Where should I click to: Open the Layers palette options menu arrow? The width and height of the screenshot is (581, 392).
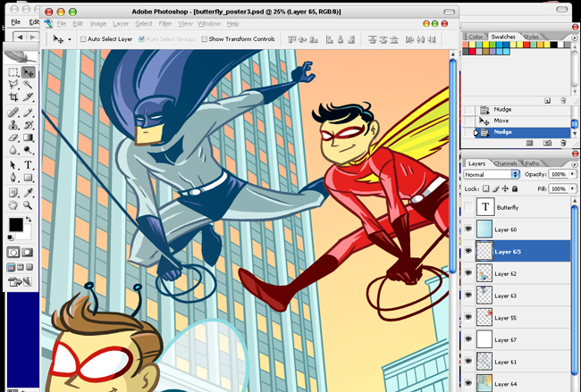(575, 164)
